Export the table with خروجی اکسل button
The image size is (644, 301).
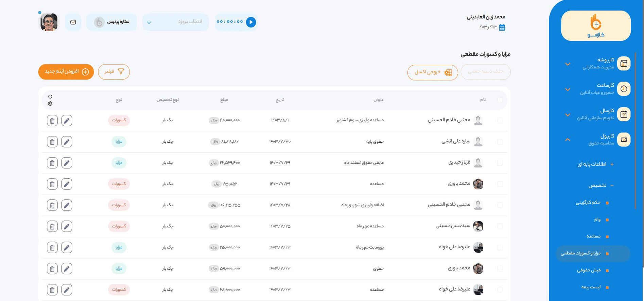click(x=432, y=72)
